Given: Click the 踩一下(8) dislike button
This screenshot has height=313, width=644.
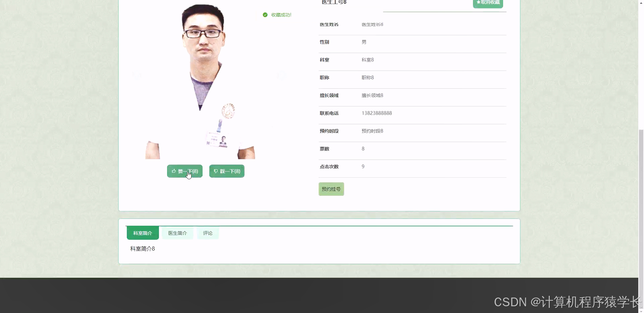Looking at the screenshot, I should tap(226, 171).
